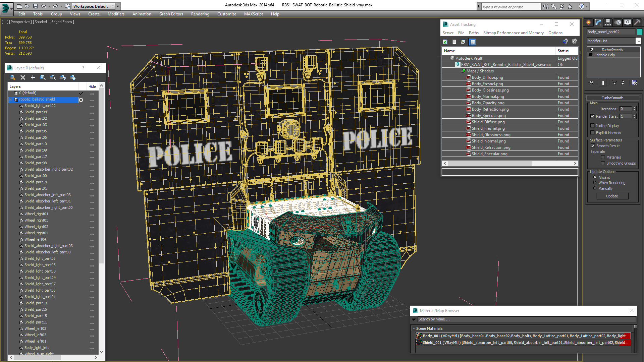Click Add Selected Objects plus icon in Layer dialog
Screen dimensions: 644x362
(x=33, y=77)
